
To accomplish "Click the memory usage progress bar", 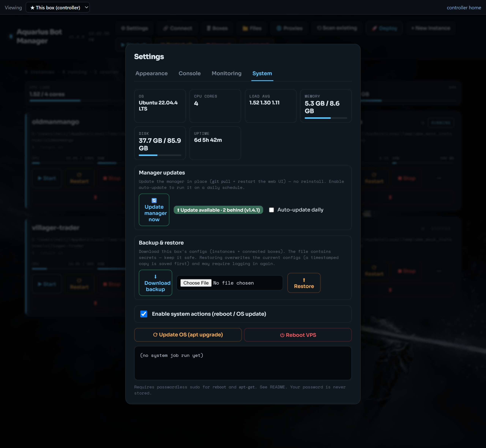I will pyautogui.click(x=326, y=118).
